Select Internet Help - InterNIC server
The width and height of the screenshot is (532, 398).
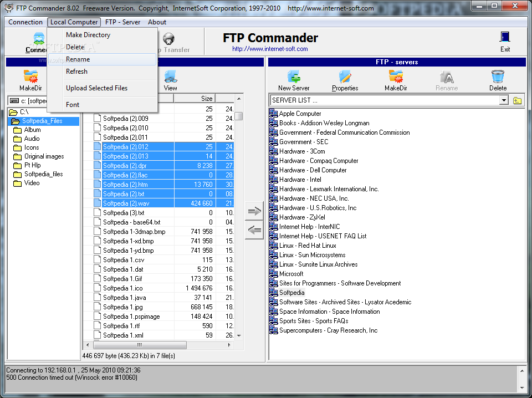point(309,227)
